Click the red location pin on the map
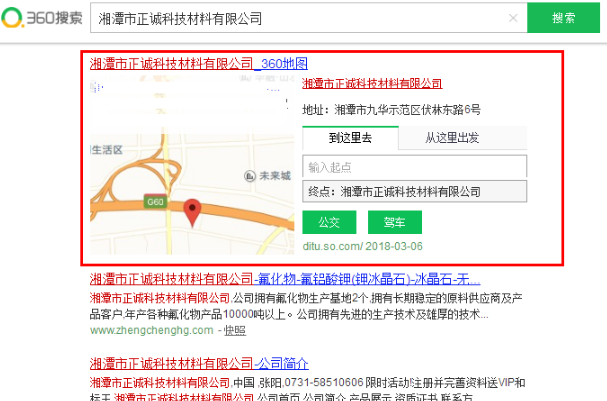This screenshot has height=401, width=607. tap(192, 213)
